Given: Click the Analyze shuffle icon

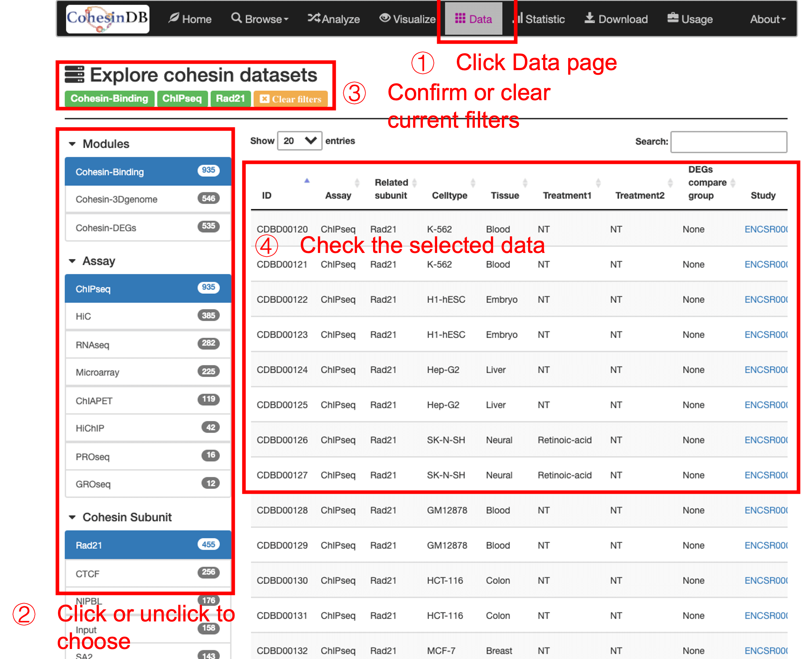Looking at the screenshot, I should [x=314, y=18].
